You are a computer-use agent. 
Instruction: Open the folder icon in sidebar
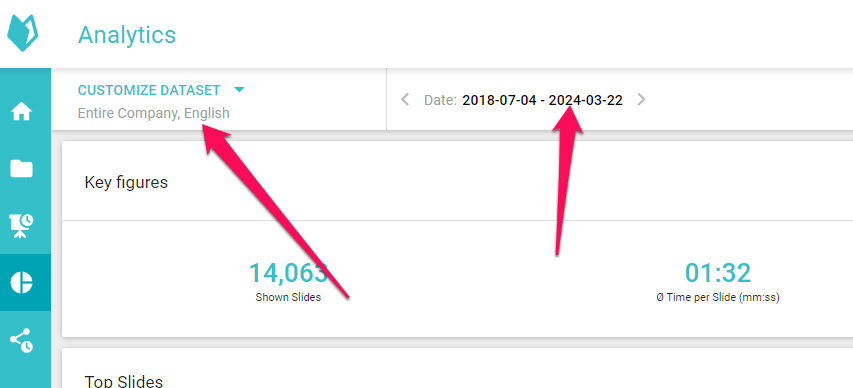click(x=22, y=169)
